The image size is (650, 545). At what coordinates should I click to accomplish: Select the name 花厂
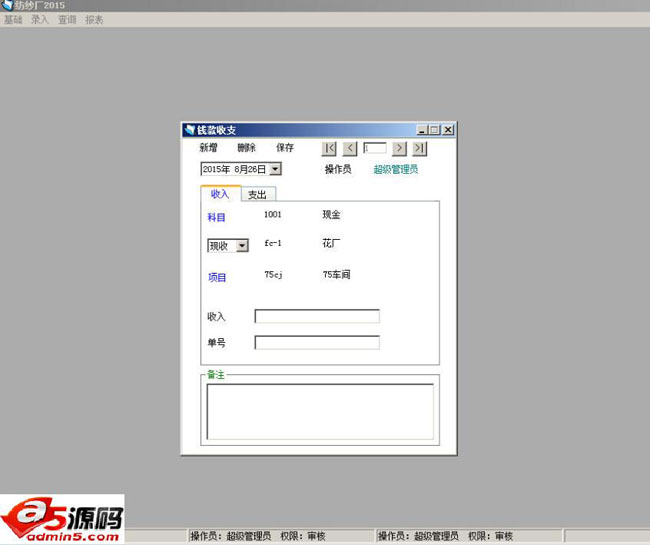(332, 243)
